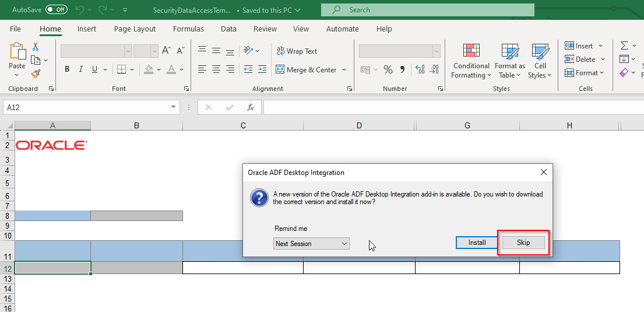Viewport: 644px width, 312px height.
Task: Click Delete cells button
Action: (x=579, y=59)
